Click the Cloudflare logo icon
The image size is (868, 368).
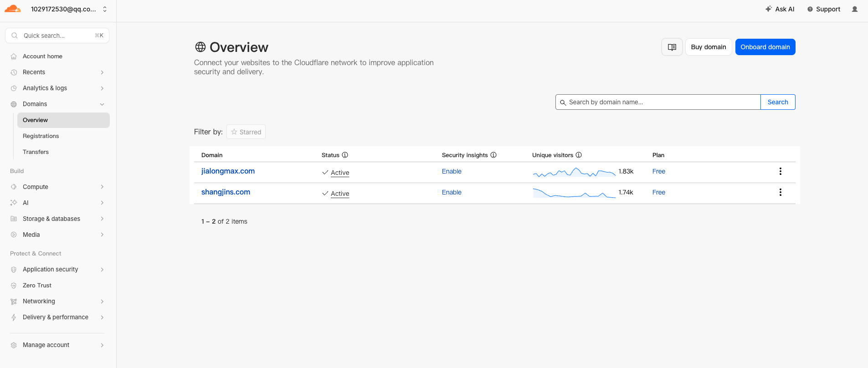pos(13,9)
